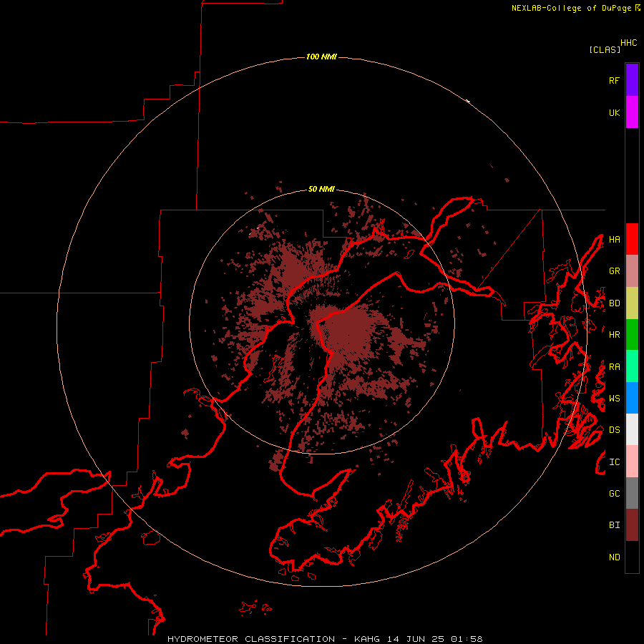Click the DS legend label
Screen dimensions: 644x644
click(614, 430)
